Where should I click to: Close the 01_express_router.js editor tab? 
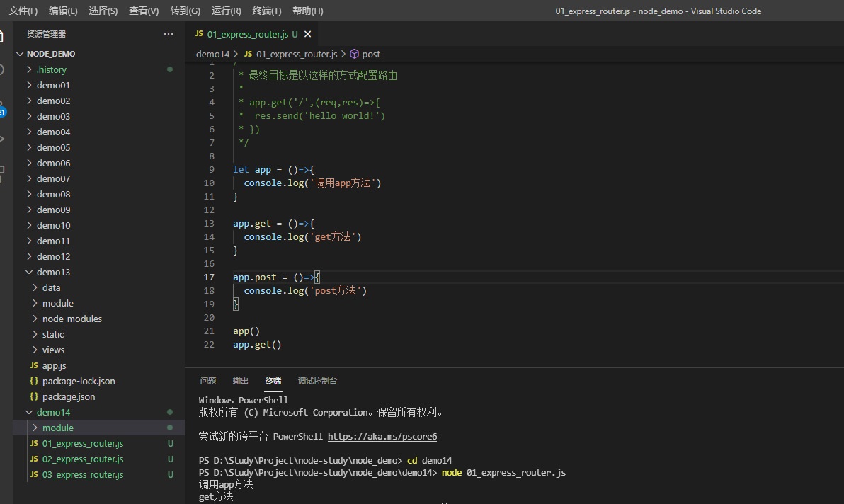pyautogui.click(x=308, y=34)
